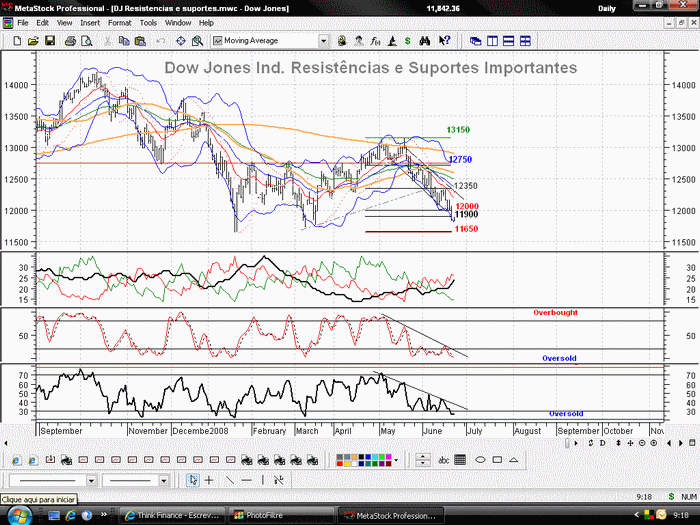Open the Tools menu

click(148, 23)
